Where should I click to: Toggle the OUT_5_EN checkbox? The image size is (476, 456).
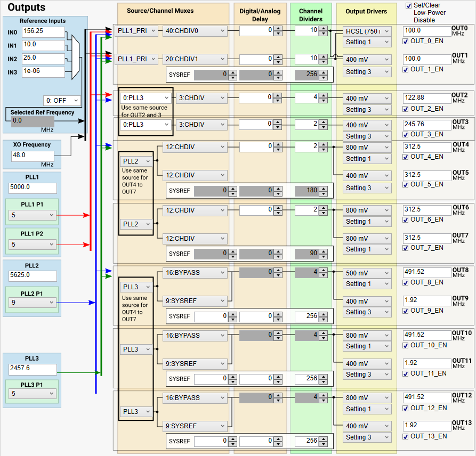click(x=406, y=184)
